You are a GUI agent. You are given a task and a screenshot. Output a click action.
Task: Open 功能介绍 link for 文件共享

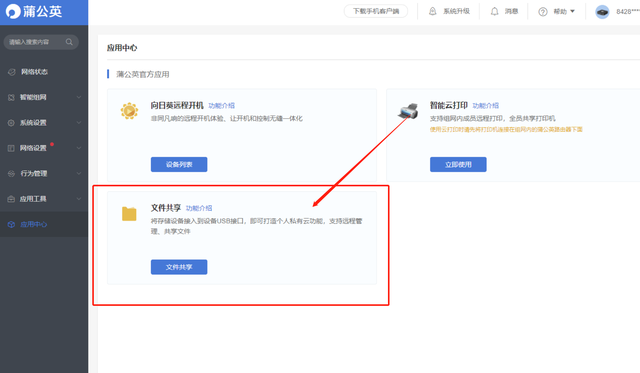tap(199, 208)
